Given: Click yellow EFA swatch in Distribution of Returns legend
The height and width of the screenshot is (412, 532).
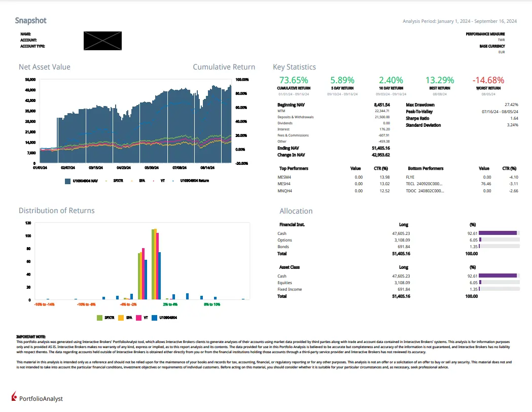Looking at the screenshot, I should tap(121, 318).
